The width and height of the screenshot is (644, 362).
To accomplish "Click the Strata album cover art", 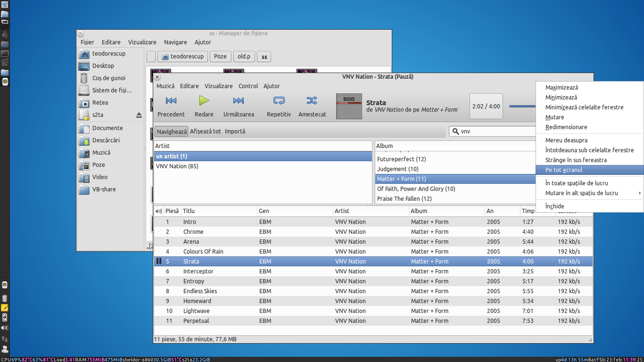I will pyautogui.click(x=349, y=106).
